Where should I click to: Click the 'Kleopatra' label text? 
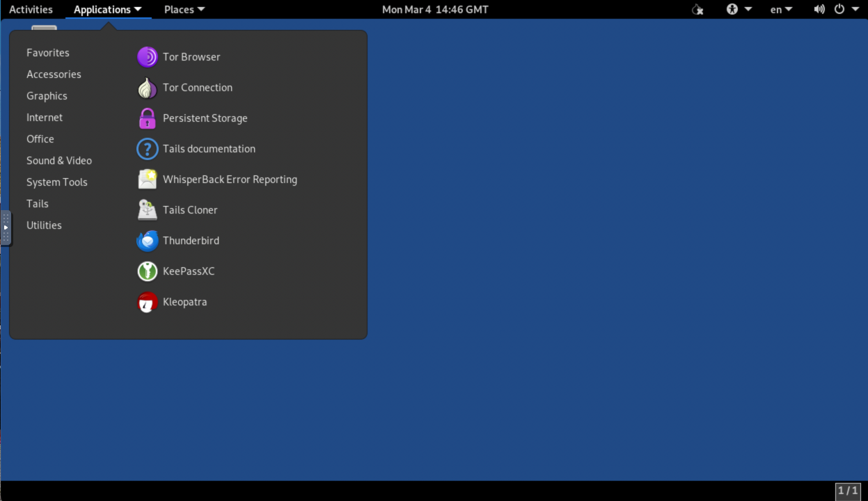(184, 302)
